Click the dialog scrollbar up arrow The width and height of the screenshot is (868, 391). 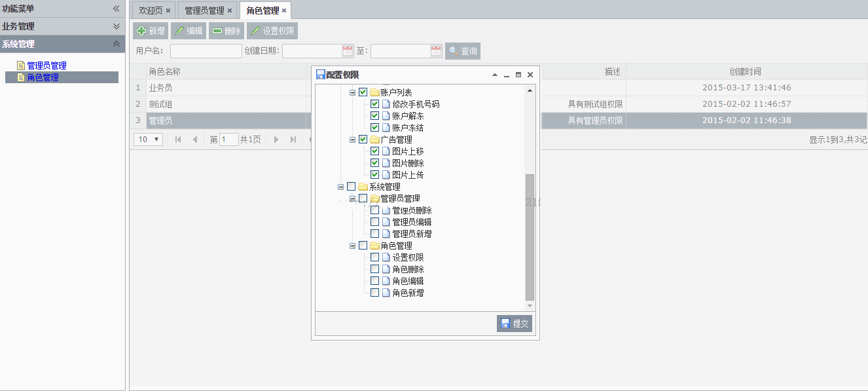pos(530,90)
